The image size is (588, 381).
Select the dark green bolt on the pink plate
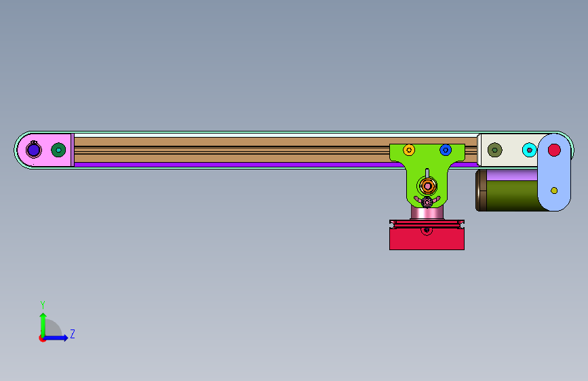58,150
